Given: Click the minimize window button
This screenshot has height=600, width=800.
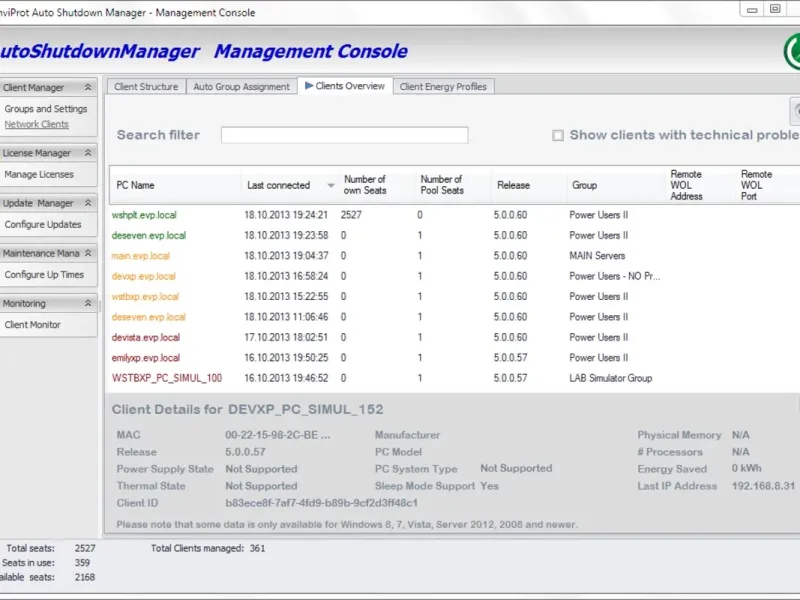Looking at the screenshot, I should [x=750, y=9].
